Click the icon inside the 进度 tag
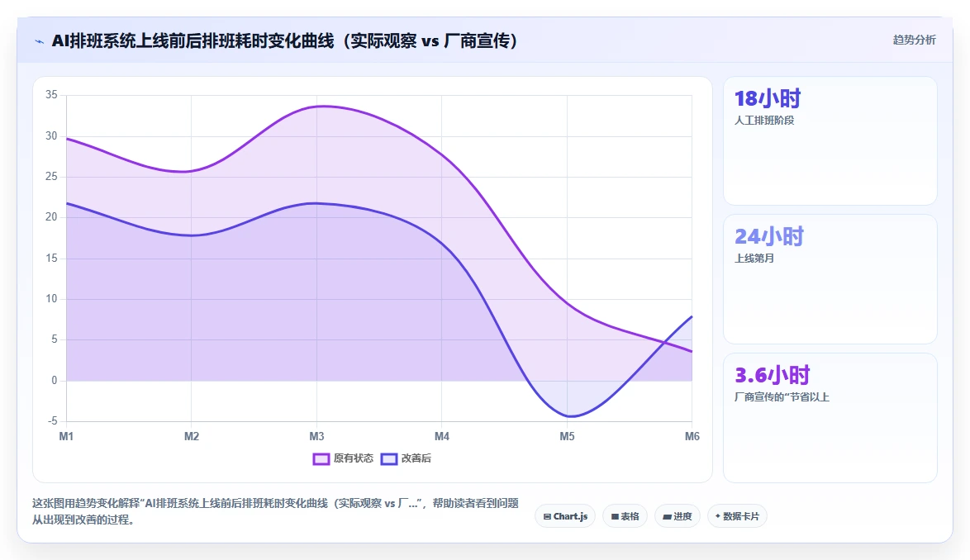Screen dimensions: 970x560 tap(668, 517)
